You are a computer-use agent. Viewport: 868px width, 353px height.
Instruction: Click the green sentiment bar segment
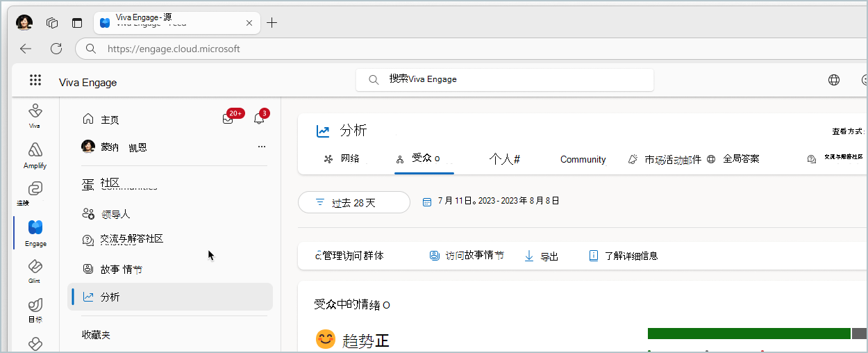[x=749, y=334]
